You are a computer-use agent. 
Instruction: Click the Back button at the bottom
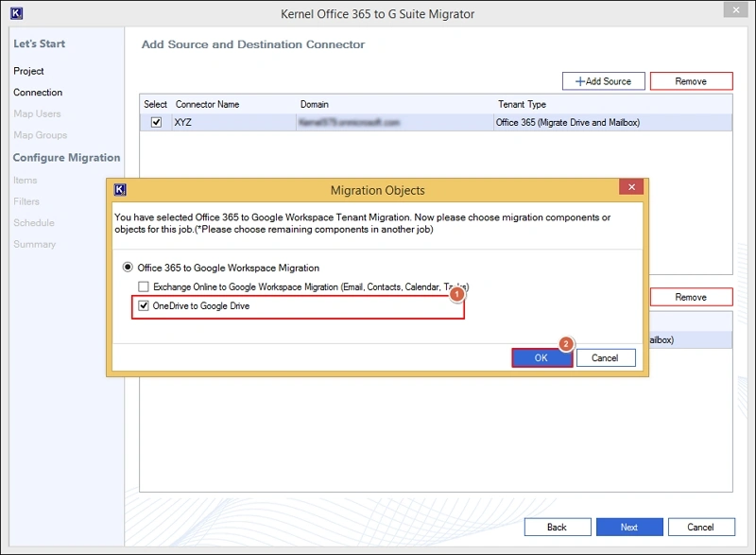557,527
